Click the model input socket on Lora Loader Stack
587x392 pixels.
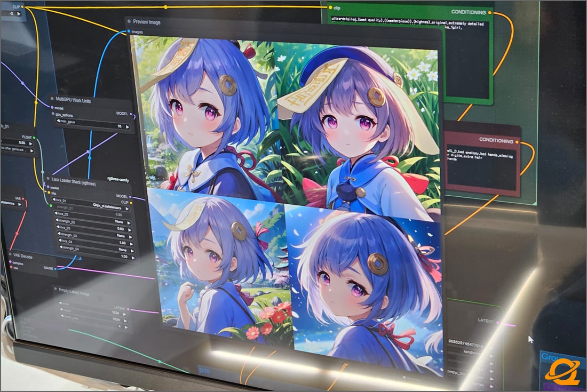[x=47, y=187]
